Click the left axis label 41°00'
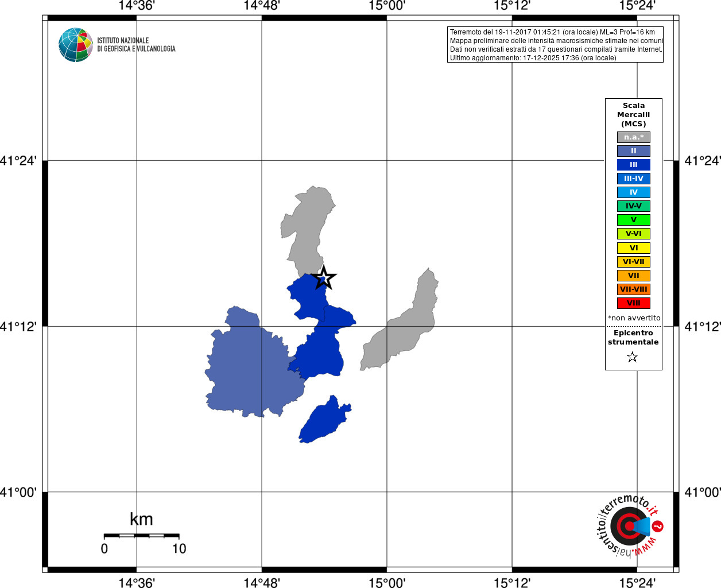The height and width of the screenshot is (588, 721). (18, 492)
